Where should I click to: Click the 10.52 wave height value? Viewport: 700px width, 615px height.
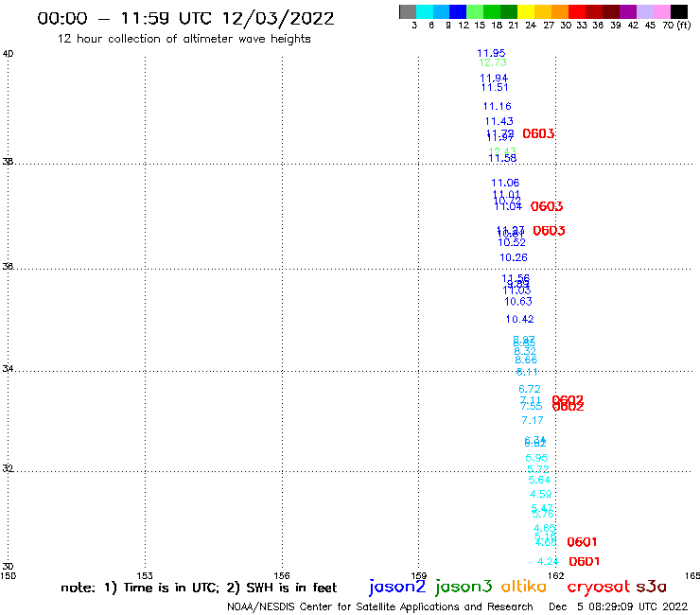(512, 242)
